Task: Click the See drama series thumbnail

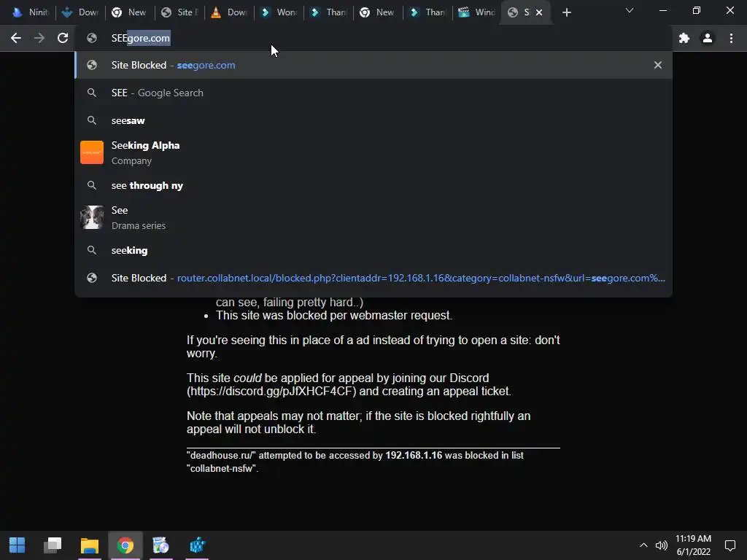Action: (92, 217)
